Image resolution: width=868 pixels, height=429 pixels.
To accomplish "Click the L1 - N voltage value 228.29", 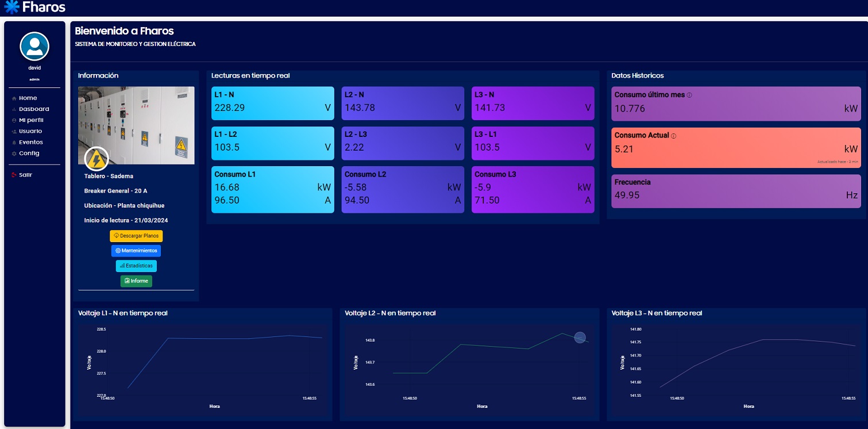I will click(x=230, y=108).
